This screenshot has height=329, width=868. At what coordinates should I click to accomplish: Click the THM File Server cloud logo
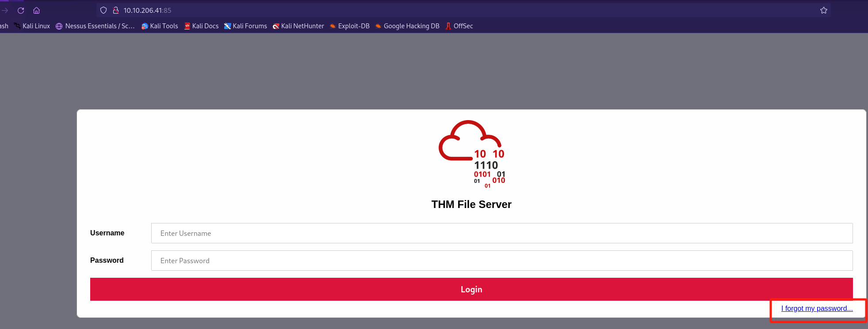pyautogui.click(x=471, y=154)
